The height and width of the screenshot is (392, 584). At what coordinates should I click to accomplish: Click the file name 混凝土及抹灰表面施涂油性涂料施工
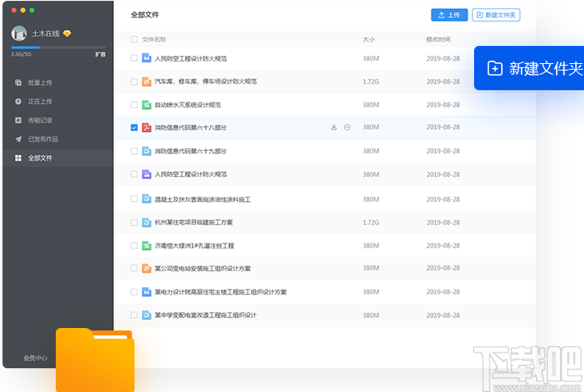click(x=203, y=199)
